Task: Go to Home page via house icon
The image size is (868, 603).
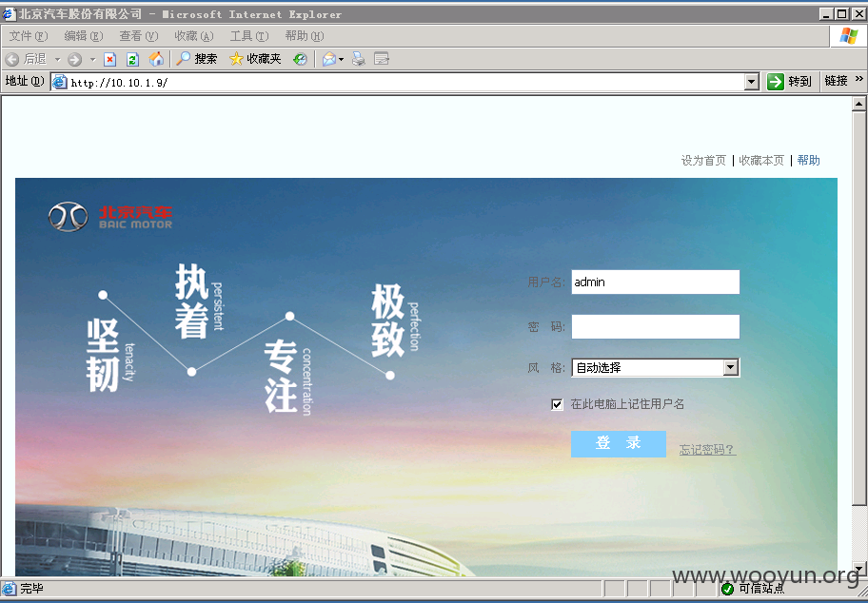Action: coord(157,59)
